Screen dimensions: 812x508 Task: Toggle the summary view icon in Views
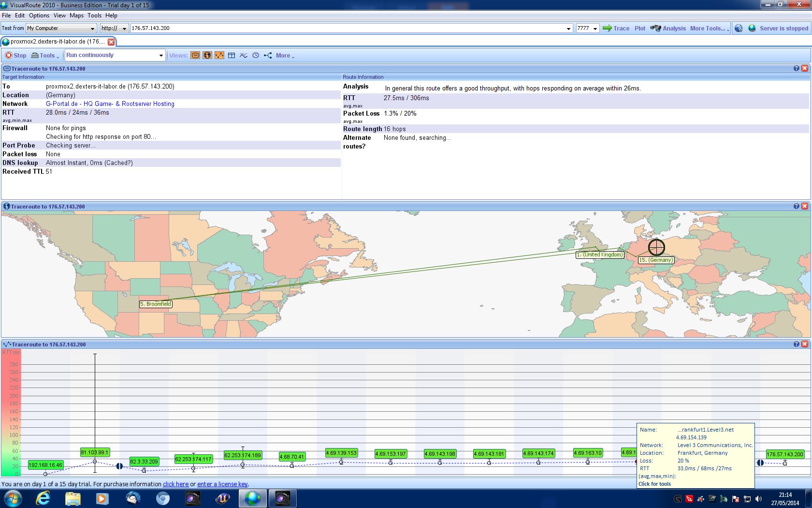pyautogui.click(x=195, y=56)
